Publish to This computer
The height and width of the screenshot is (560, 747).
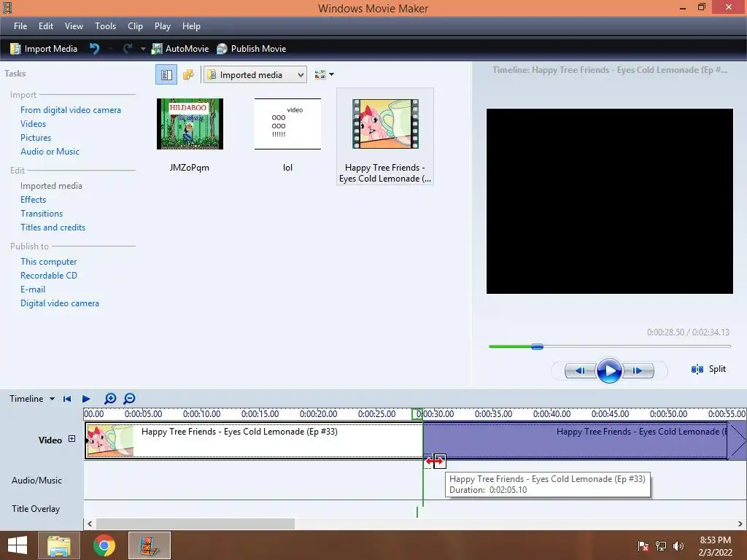(x=49, y=262)
